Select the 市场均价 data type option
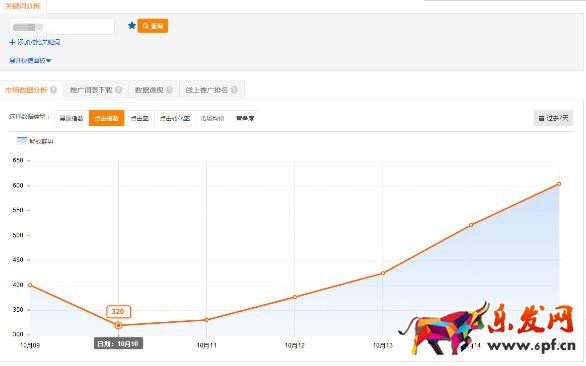Screen dimensions: 586x366 tap(212, 118)
